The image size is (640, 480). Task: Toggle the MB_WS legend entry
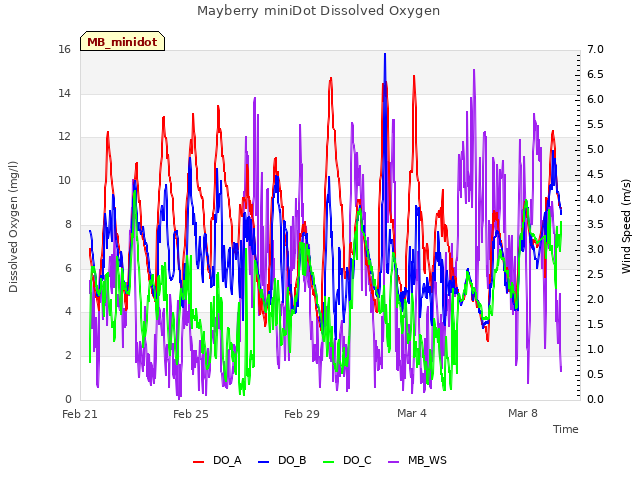pos(418,461)
